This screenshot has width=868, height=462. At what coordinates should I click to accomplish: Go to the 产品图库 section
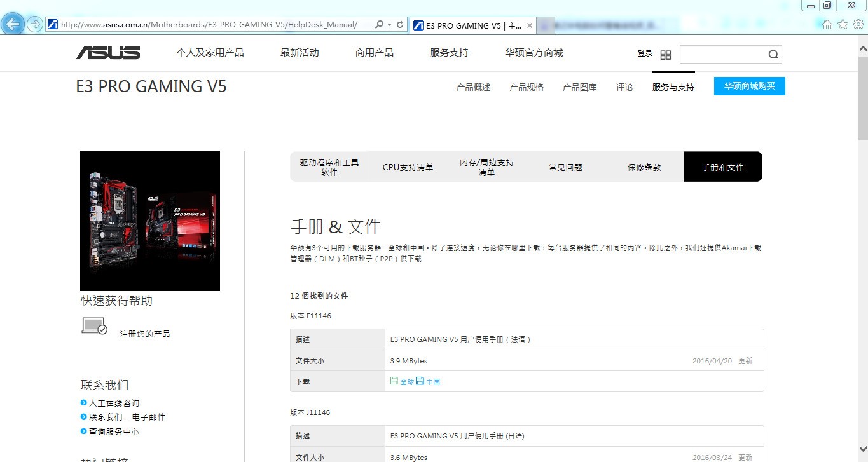(580, 88)
